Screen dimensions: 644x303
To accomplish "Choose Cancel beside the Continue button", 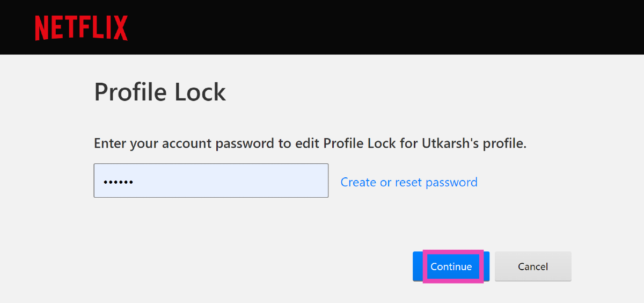I will click(x=533, y=266).
